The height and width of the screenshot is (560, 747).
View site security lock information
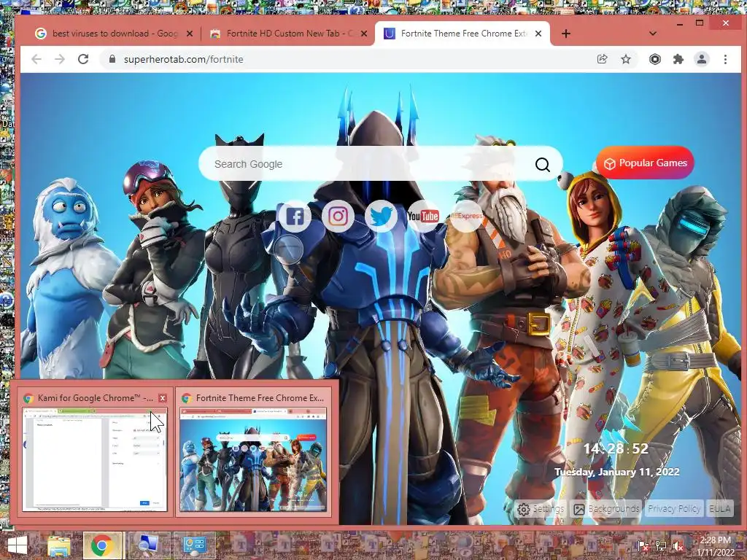pyautogui.click(x=112, y=59)
